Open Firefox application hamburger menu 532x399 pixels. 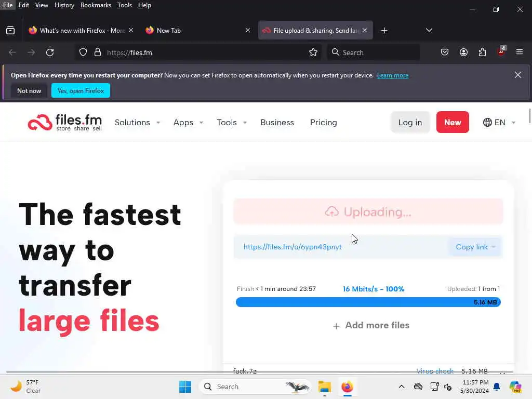(x=520, y=52)
